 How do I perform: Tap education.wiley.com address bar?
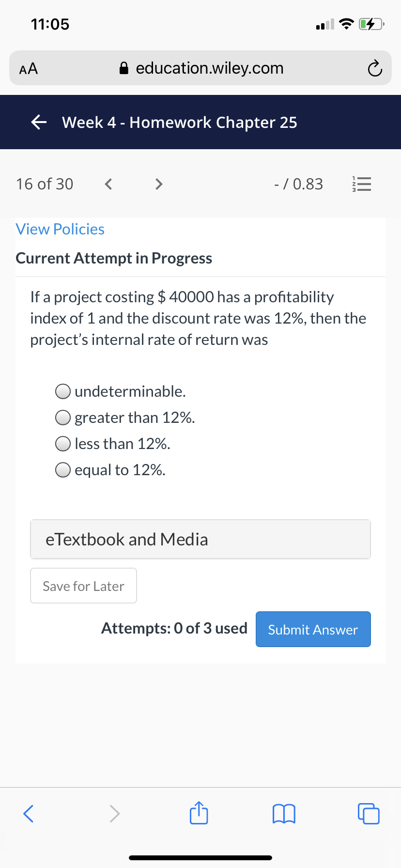(x=200, y=68)
